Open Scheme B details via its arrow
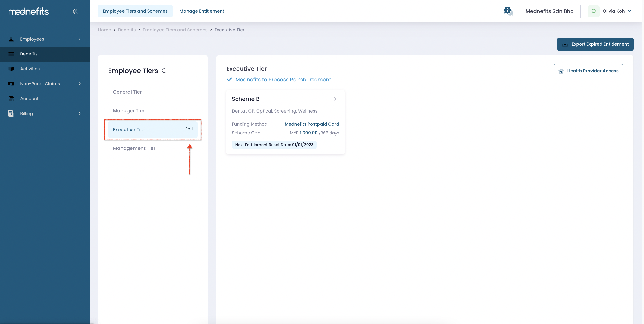The width and height of the screenshot is (644, 324). point(335,99)
